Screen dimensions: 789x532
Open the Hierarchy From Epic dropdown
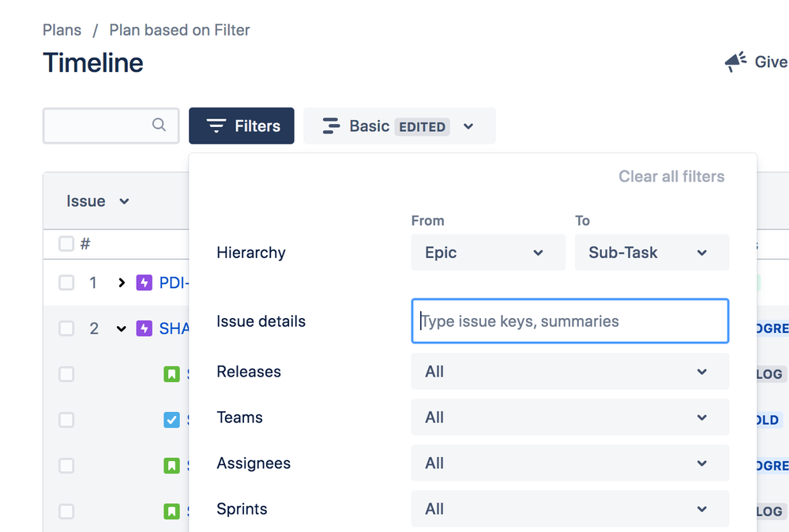coord(488,253)
